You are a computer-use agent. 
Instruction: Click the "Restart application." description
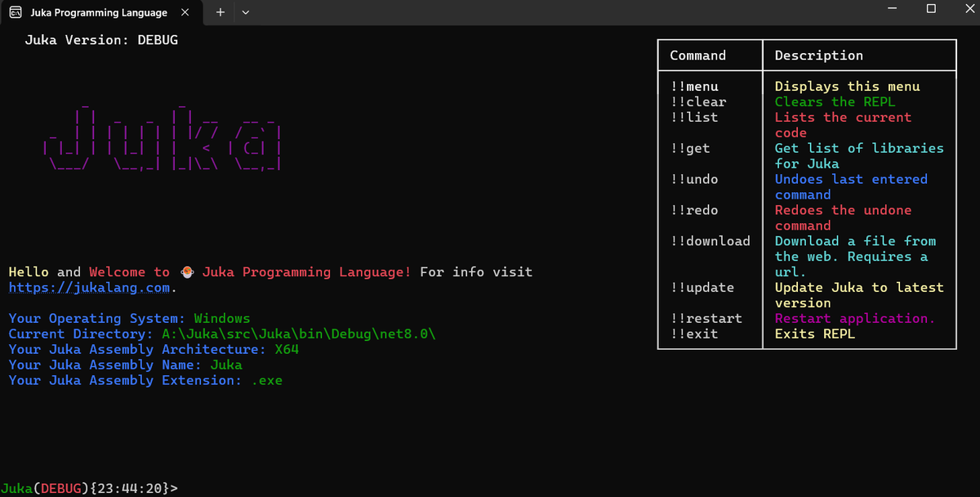pos(855,319)
